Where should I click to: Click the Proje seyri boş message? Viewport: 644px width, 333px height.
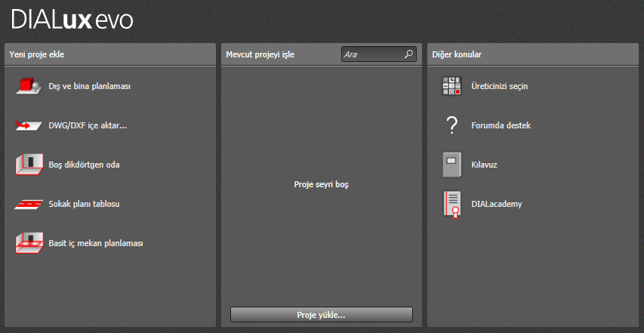coord(321,184)
